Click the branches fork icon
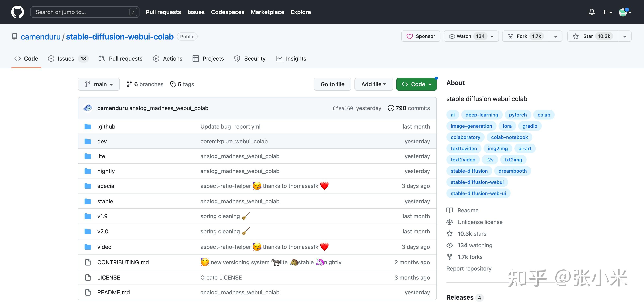The image size is (644, 304). click(129, 84)
